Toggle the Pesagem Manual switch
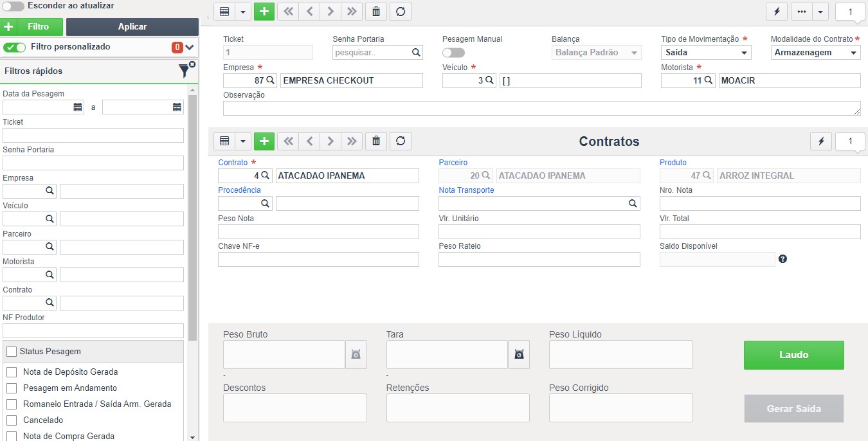Image resolution: width=868 pixels, height=441 pixels. tap(453, 53)
